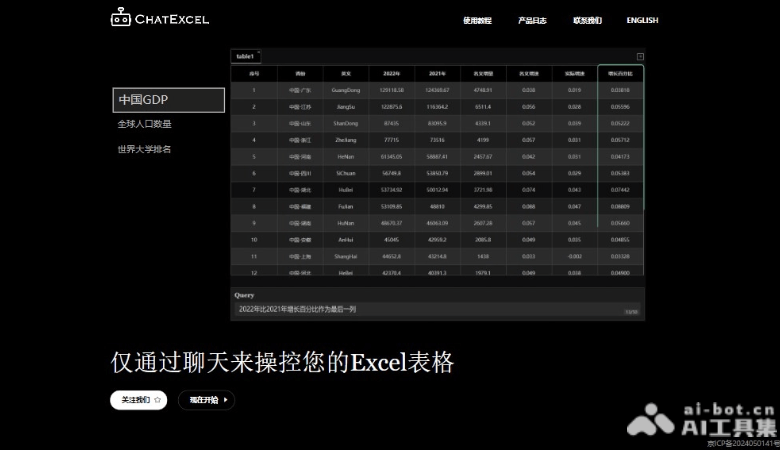Click the -0.002 value cell

coord(575,257)
